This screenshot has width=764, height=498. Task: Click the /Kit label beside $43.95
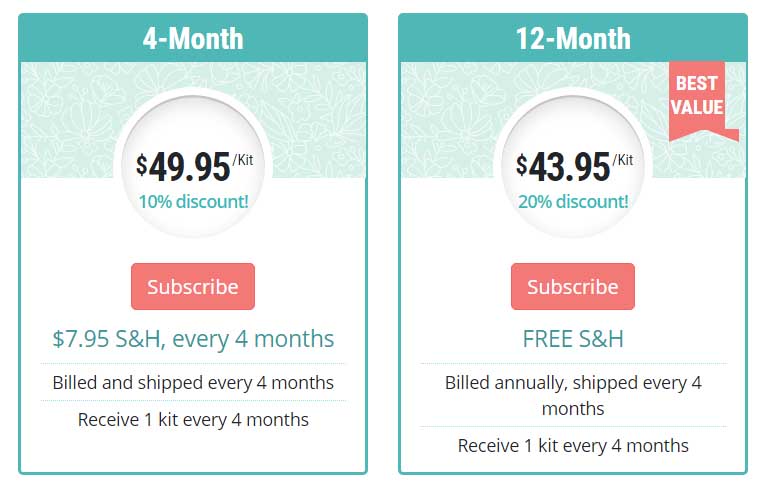[623, 160]
